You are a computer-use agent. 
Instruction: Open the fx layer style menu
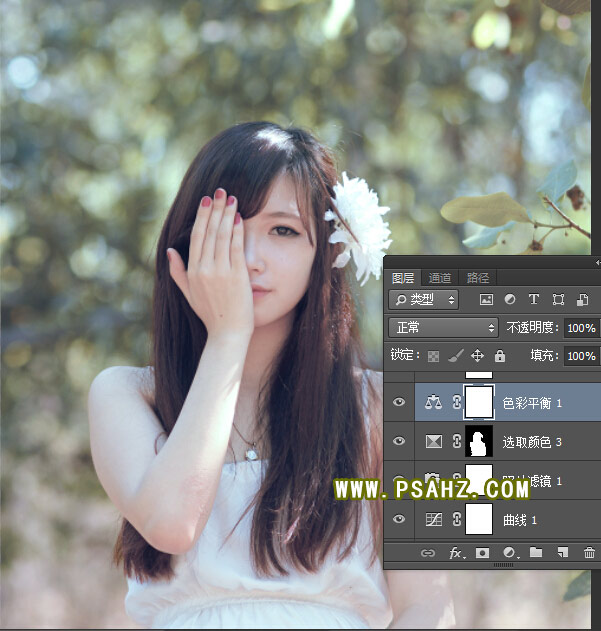[x=456, y=552]
